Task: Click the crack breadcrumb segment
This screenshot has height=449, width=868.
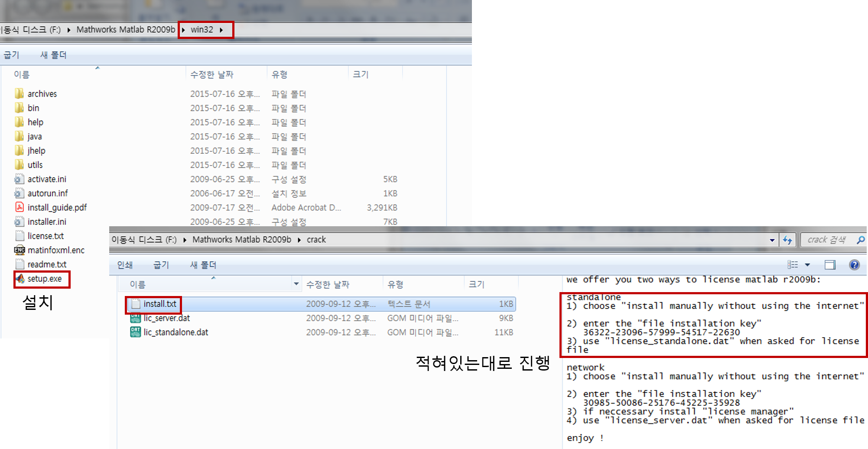Action: tap(316, 240)
